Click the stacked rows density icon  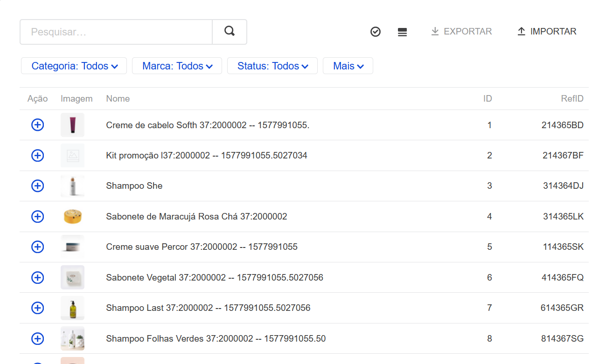tap(402, 32)
